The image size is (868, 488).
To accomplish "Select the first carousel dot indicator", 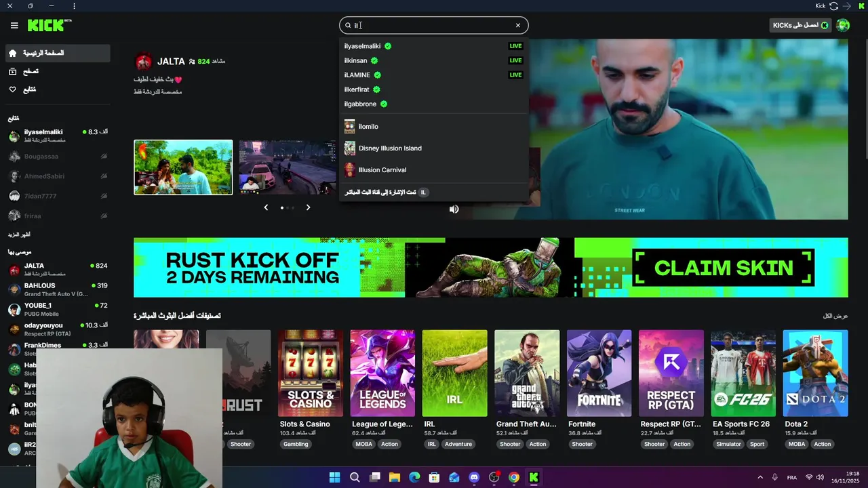I will coord(281,207).
